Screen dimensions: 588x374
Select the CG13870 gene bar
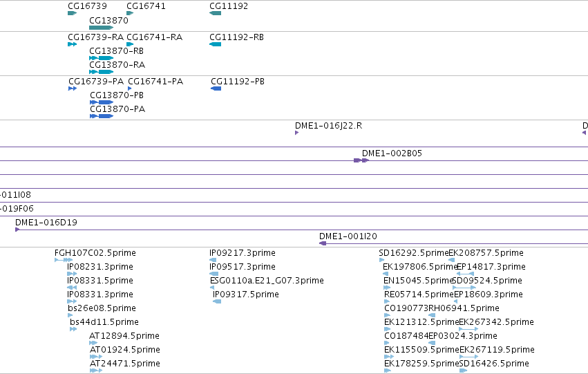pyautogui.click(x=102, y=28)
